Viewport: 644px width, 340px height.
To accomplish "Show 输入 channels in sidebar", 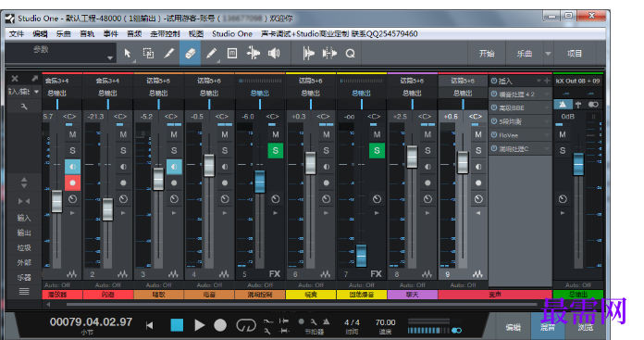I will tap(24, 218).
